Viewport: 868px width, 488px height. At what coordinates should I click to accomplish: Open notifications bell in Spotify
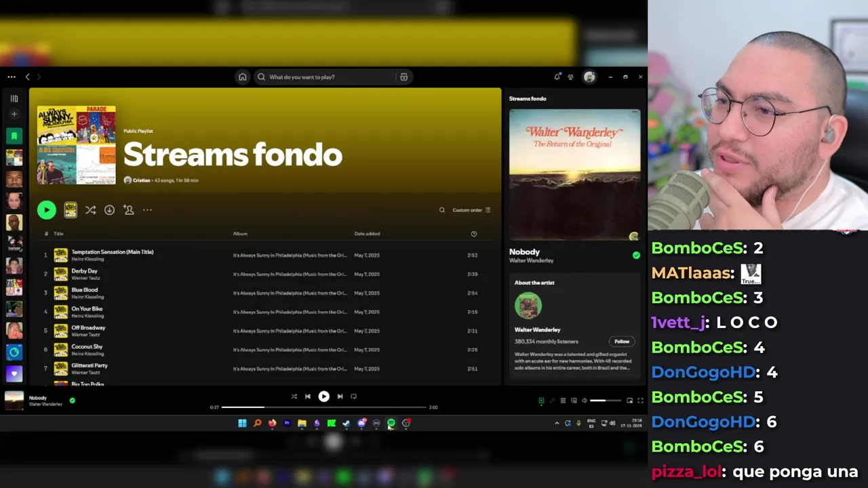pos(557,77)
